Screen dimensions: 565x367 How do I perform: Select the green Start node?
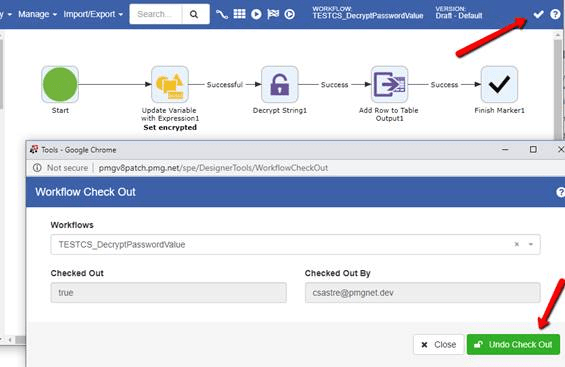[x=60, y=84]
